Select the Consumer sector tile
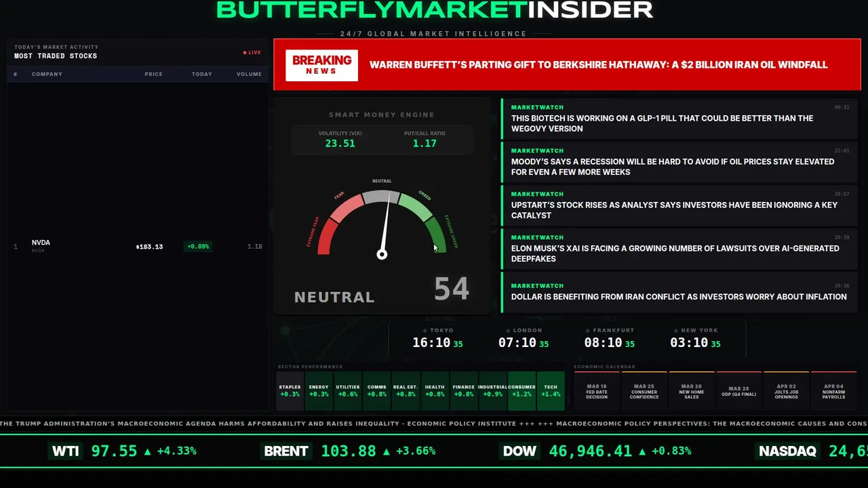Image resolution: width=868 pixels, height=488 pixels. click(x=521, y=391)
